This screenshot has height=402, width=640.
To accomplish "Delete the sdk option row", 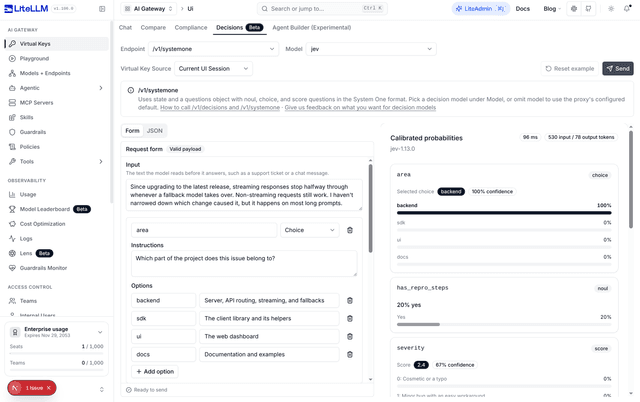I will point(350,318).
